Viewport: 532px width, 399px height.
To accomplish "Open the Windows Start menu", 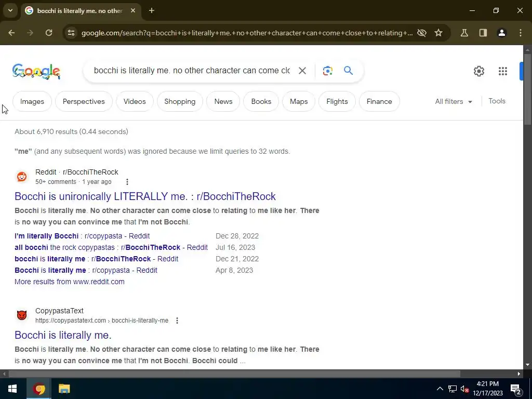I will (12, 389).
